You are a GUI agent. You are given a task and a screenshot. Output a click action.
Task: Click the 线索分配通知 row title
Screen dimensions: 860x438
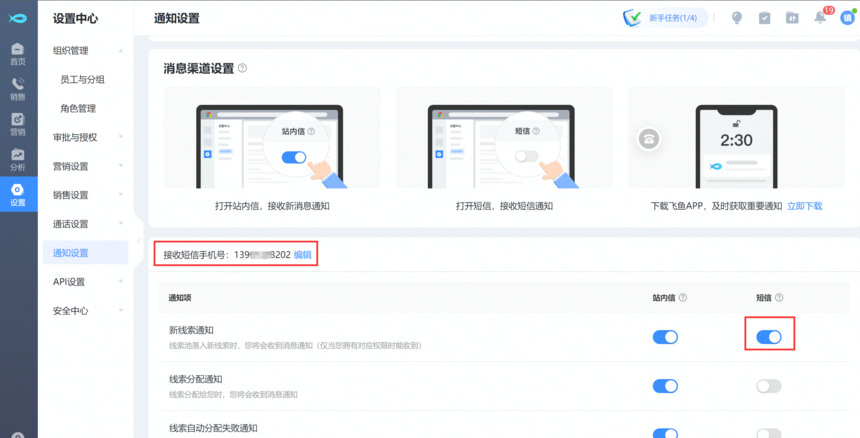pos(196,379)
